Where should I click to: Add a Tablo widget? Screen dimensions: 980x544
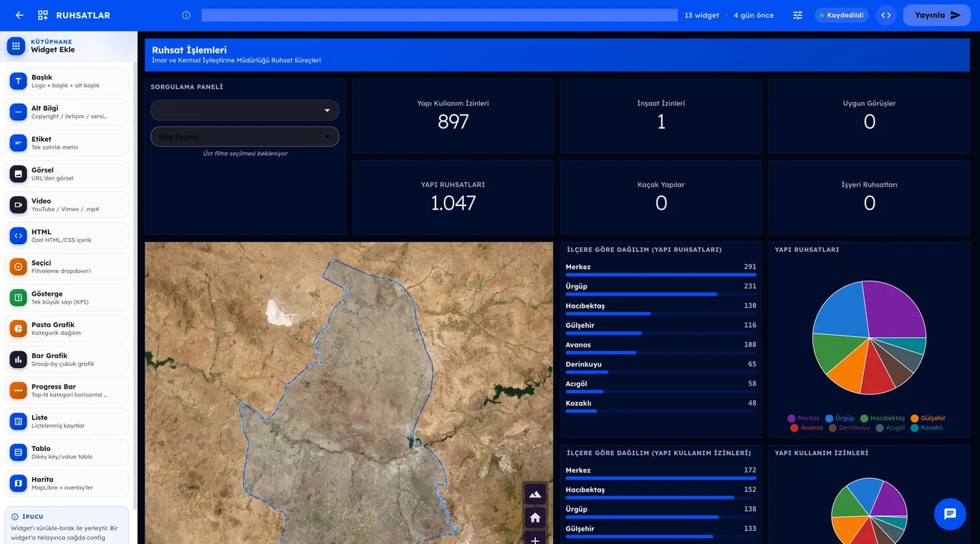67,452
